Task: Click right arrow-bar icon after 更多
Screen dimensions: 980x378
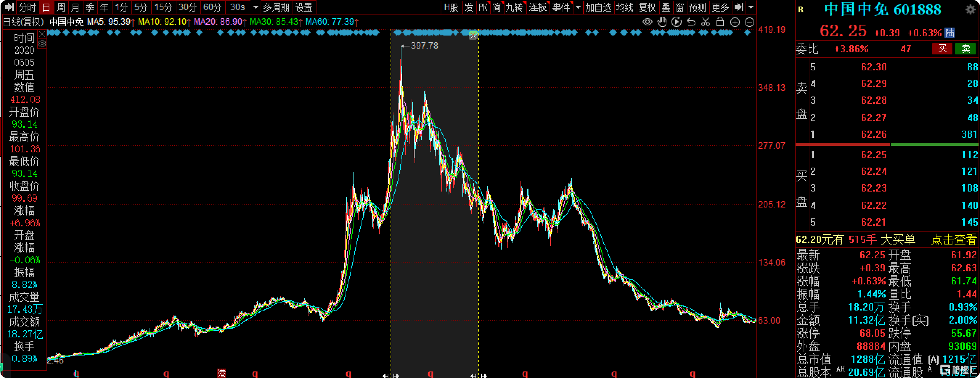Action: pos(739,7)
